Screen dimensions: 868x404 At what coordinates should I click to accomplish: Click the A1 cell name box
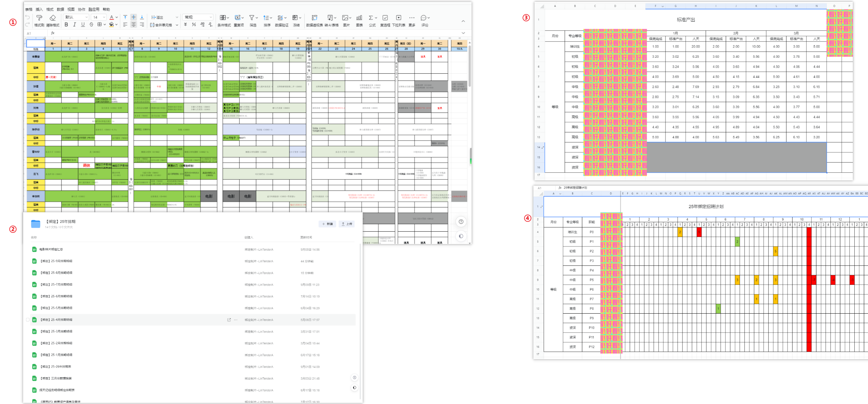(x=30, y=33)
